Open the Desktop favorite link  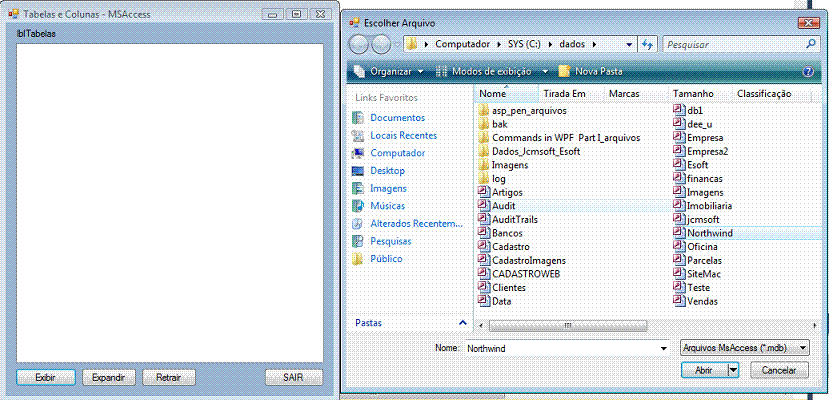(x=388, y=171)
